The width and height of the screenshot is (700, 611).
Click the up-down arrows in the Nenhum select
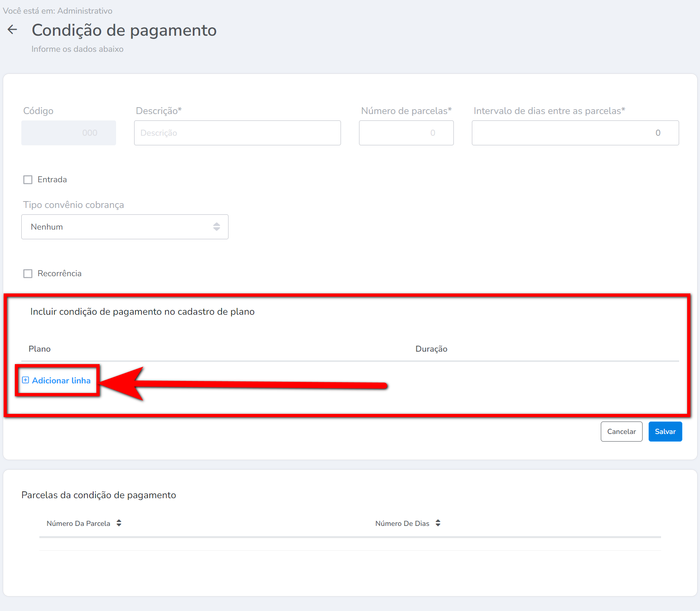pyautogui.click(x=216, y=227)
